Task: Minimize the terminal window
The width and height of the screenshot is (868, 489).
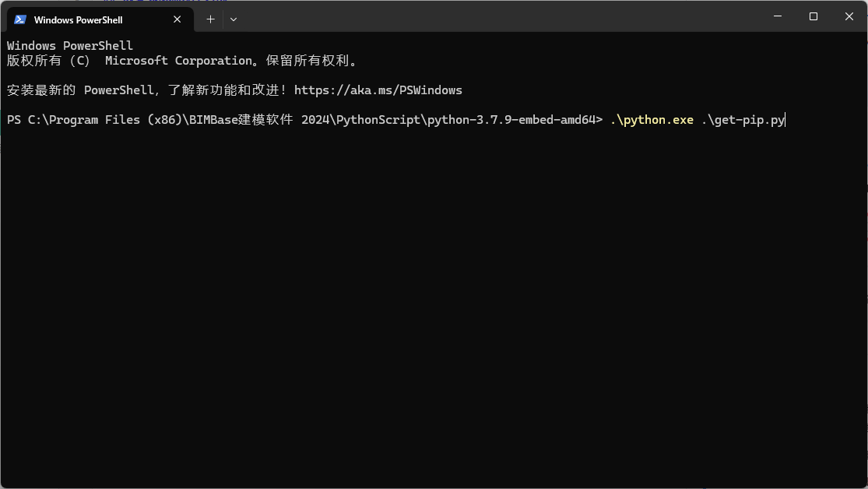Action: (777, 16)
